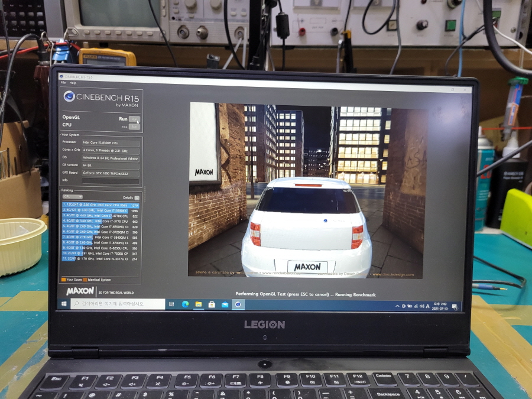
Task: Click the OpenGL Run button
Action: click(134, 119)
